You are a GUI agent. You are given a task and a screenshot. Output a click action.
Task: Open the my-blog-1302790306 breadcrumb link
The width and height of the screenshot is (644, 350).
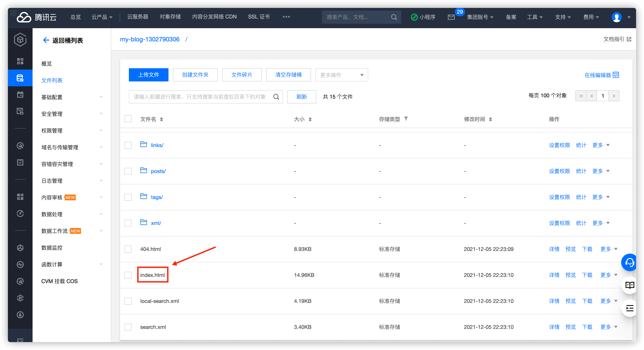click(x=150, y=39)
